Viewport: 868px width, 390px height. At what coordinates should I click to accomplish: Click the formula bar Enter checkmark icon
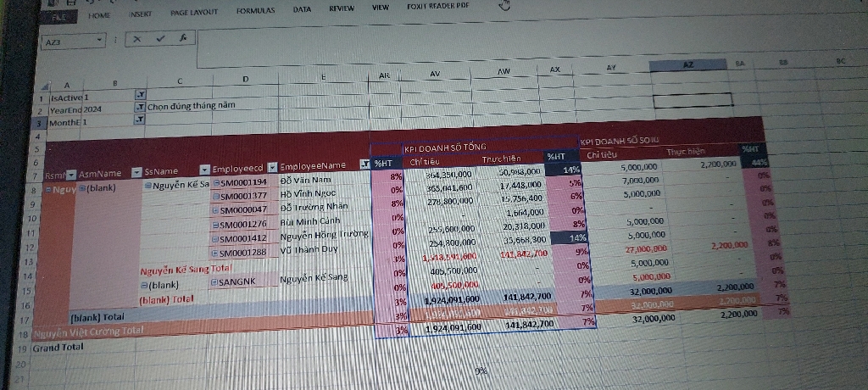tap(159, 38)
